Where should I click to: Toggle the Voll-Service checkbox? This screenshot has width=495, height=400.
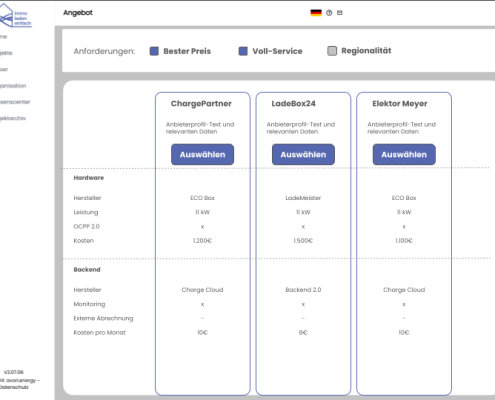point(243,51)
